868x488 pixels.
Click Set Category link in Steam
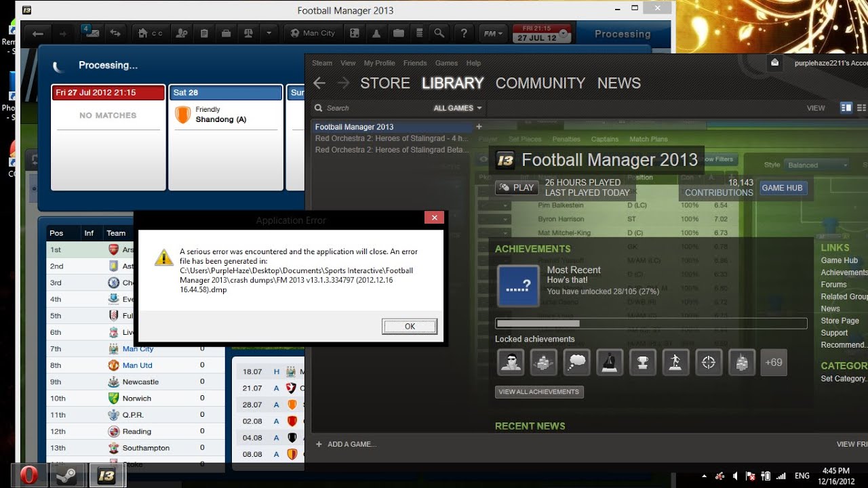pos(844,379)
